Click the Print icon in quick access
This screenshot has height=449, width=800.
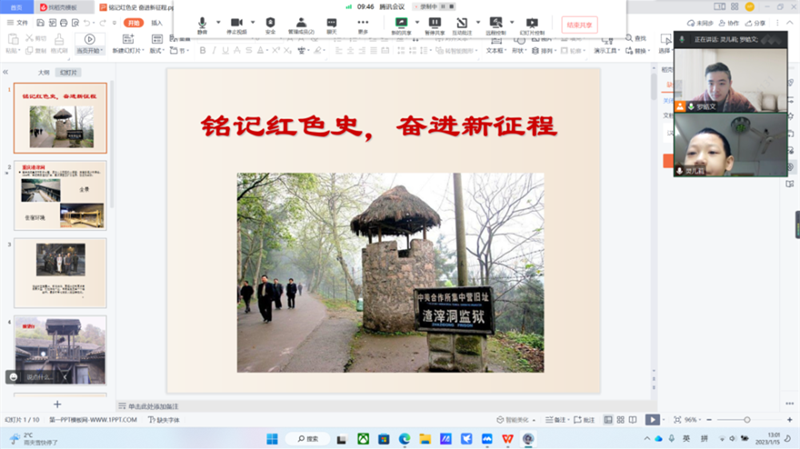[x=63, y=23]
